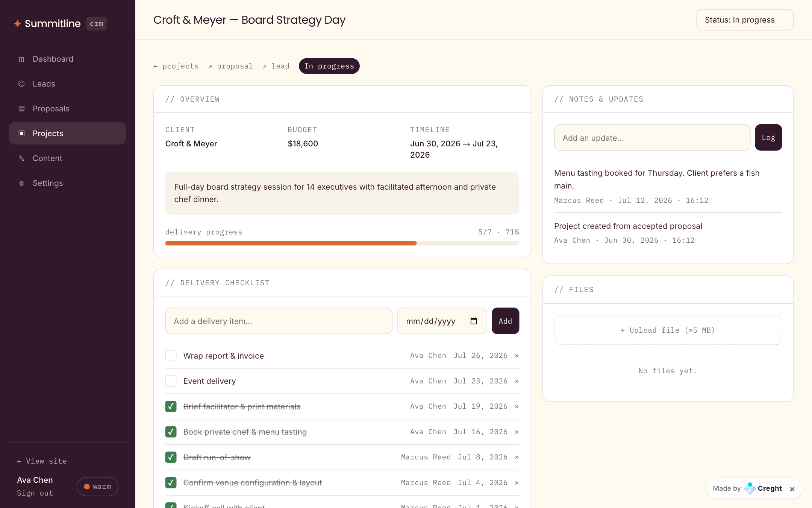Open the Dashboard page

68,59
